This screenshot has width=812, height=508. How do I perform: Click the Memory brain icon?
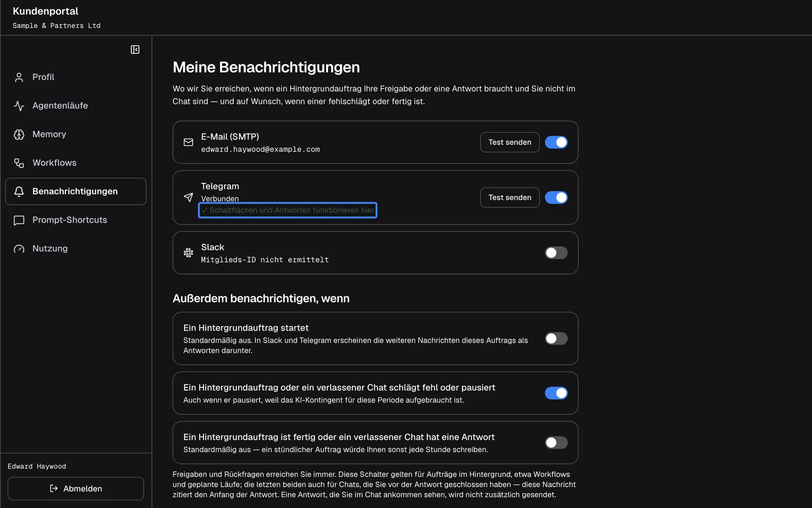(19, 135)
